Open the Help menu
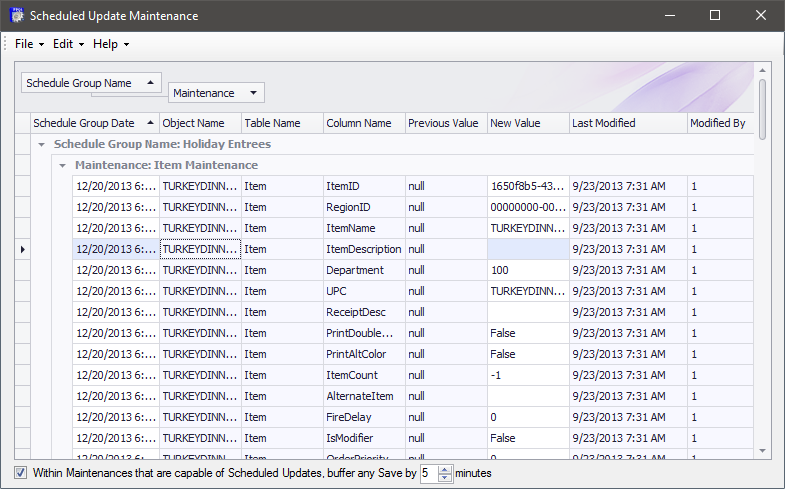The width and height of the screenshot is (785, 489). pos(111,44)
